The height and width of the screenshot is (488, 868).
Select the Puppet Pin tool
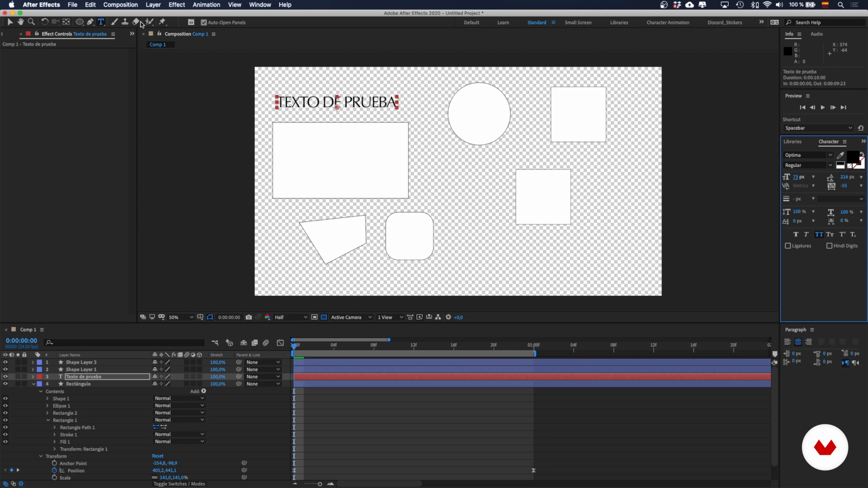163,22
